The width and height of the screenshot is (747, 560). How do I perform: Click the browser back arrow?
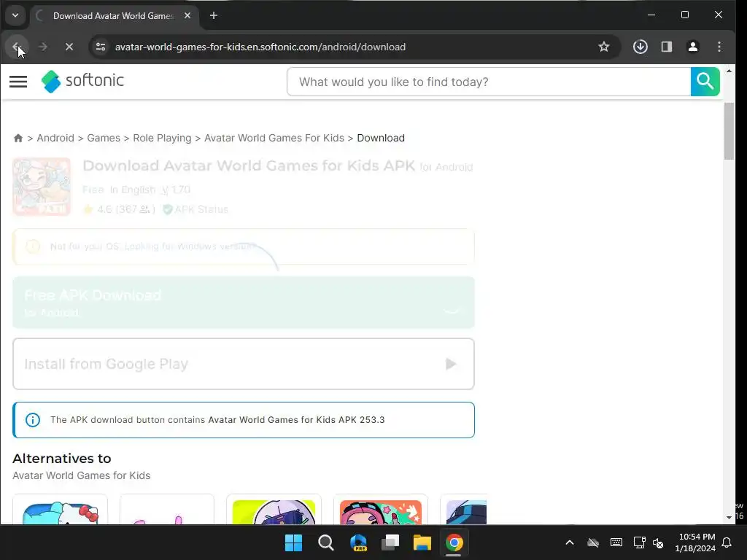pyautogui.click(x=16, y=47)
